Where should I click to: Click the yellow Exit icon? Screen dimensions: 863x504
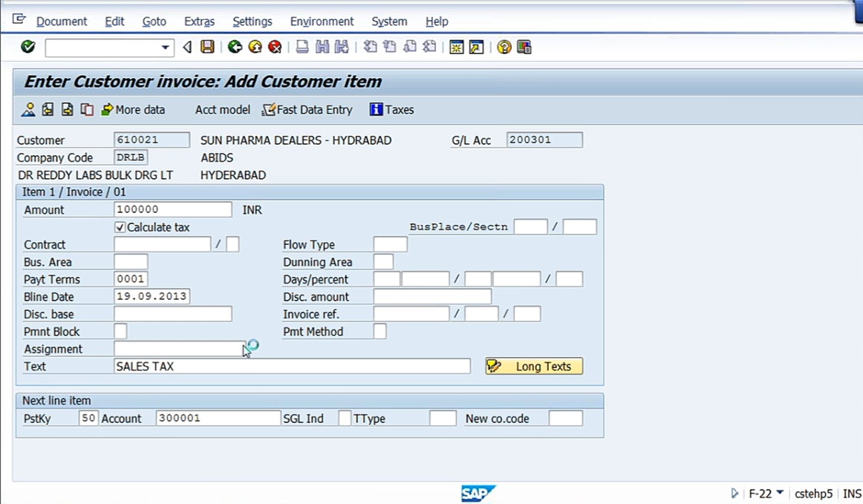(x=255, y=48)
